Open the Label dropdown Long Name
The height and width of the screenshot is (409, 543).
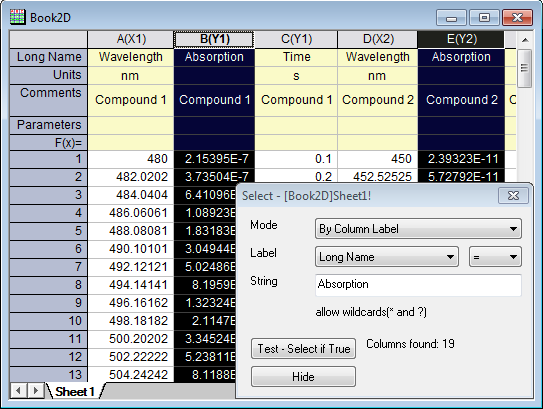387,257
